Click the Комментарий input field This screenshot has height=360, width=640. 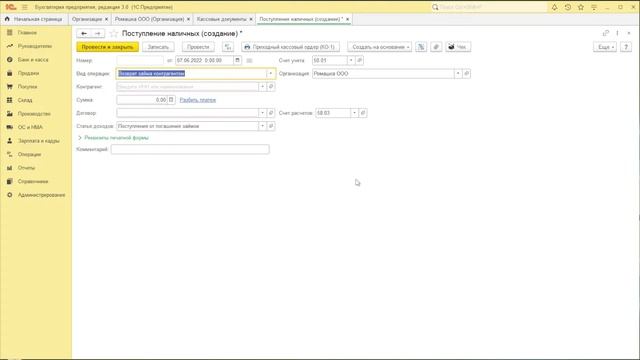pos(190,149)
